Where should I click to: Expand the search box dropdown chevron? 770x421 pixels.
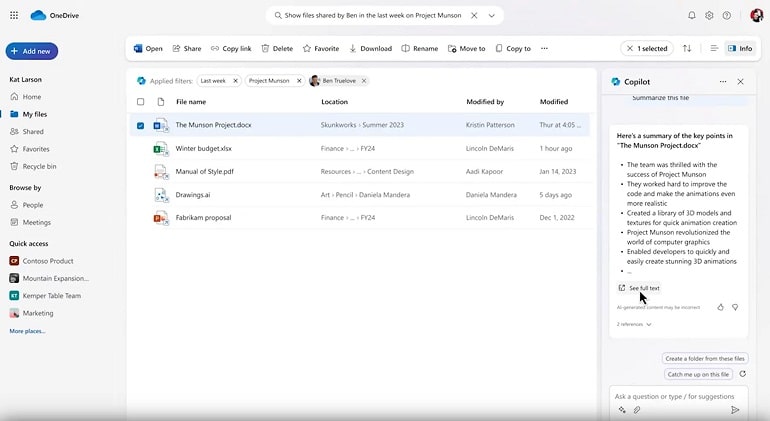492,16
